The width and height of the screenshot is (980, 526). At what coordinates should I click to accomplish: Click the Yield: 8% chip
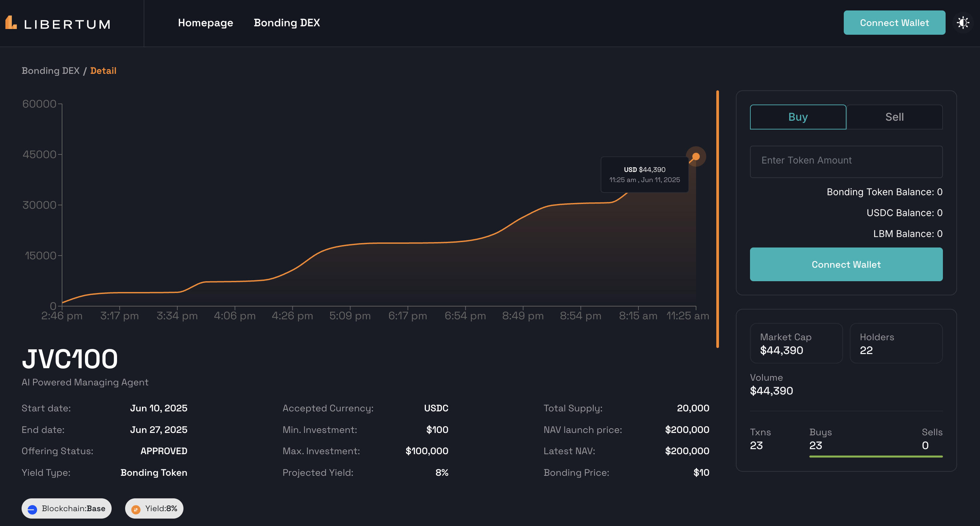(154, 508)
